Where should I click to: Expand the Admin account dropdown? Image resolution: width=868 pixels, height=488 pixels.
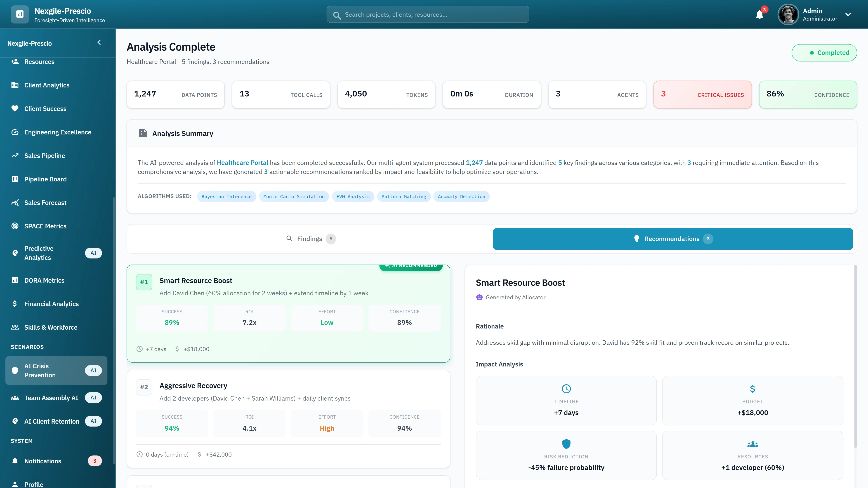coord(848,14)
